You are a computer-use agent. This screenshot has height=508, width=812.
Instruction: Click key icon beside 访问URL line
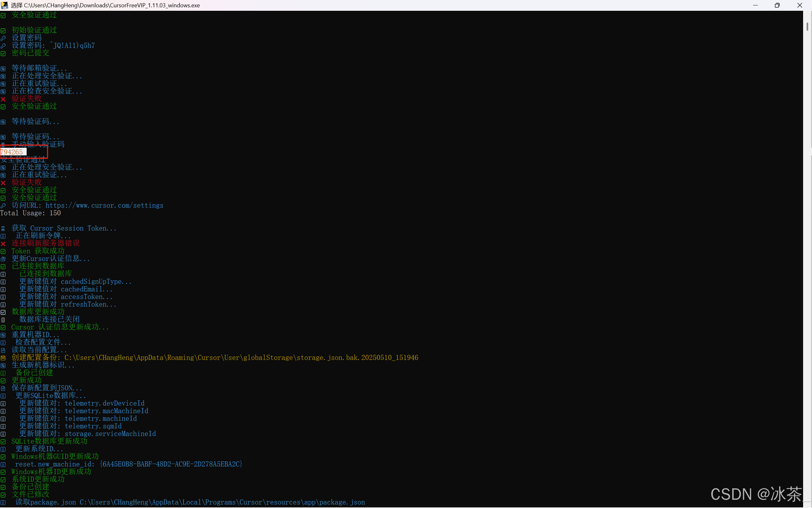click(x=3, y=205)
